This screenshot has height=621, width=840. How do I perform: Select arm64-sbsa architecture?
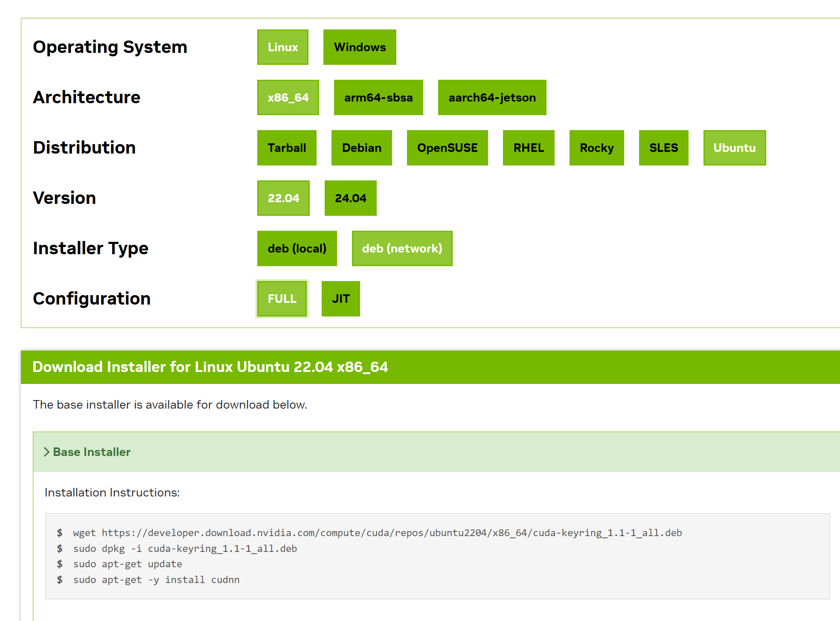pyautogui.click(x=378, y=98)
